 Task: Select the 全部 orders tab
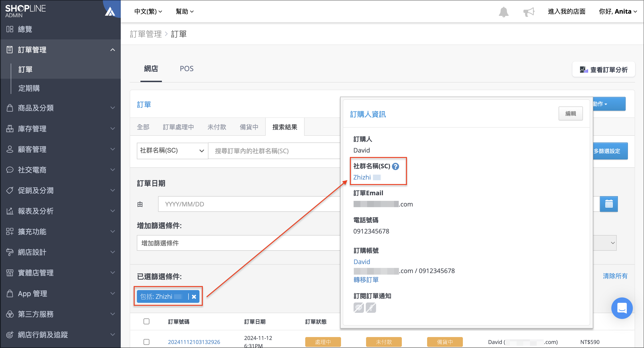pos(143,127)
